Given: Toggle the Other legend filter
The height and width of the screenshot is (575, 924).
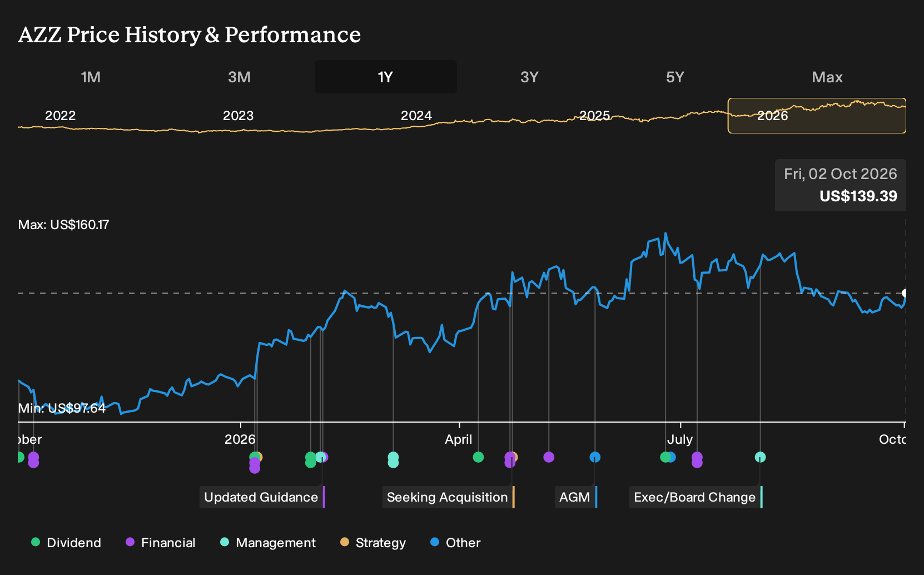Looking at the screenshot, I should [455, 543].
